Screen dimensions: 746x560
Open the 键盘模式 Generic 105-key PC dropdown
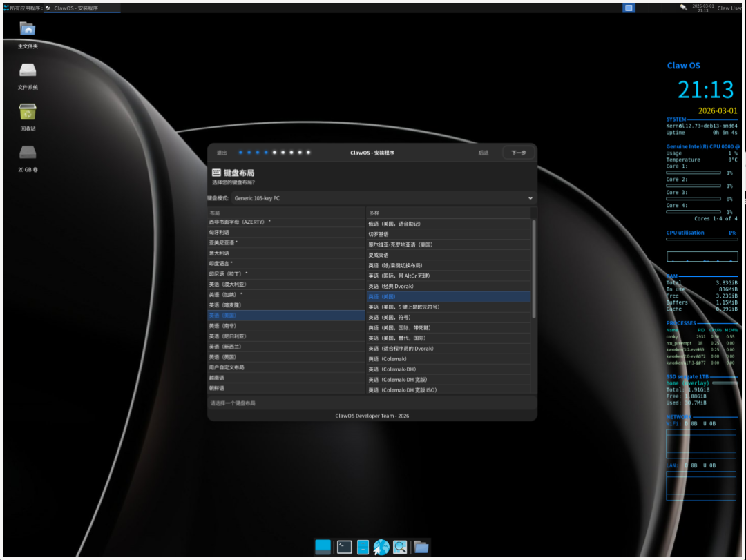[383, 198]
